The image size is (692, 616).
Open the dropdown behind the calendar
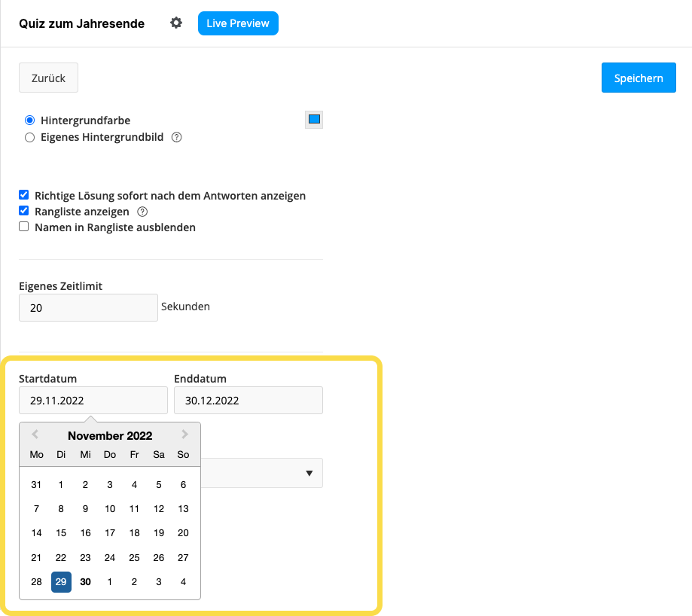click(262, 473)
